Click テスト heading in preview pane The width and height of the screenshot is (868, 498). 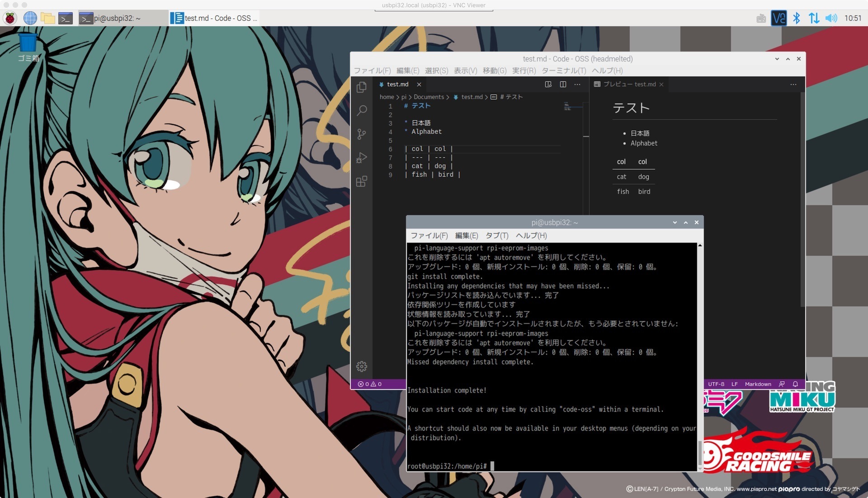tap(631, 108)
